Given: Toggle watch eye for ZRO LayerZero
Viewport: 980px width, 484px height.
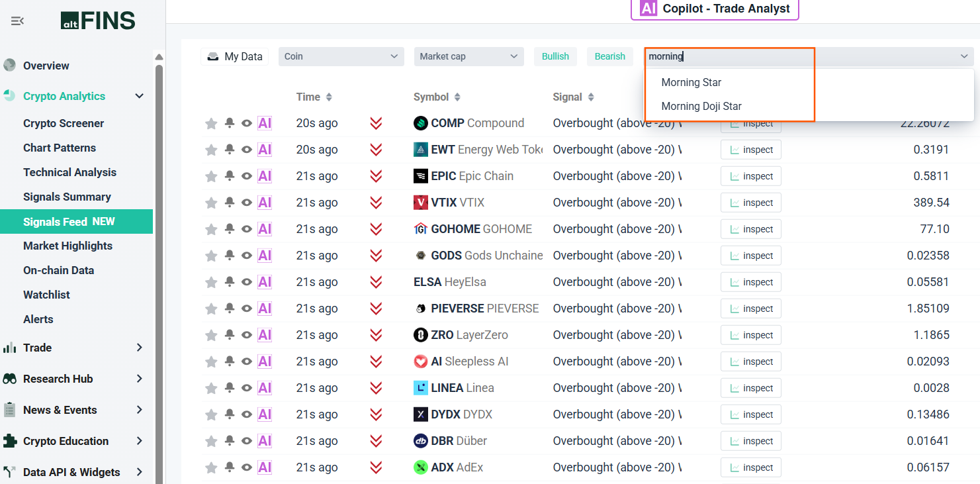Looking at the screenshot, I should pos(247,335).
